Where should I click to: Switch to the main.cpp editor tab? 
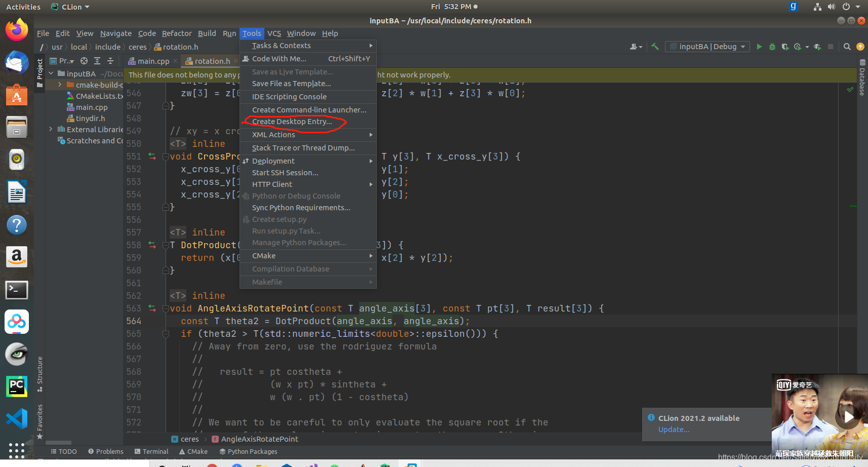pos(153,61)
